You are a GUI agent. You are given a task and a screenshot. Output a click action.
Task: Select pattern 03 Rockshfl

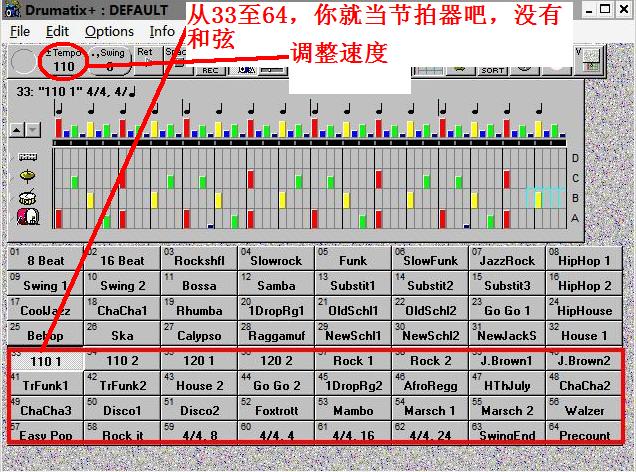(x=199, y=258)
